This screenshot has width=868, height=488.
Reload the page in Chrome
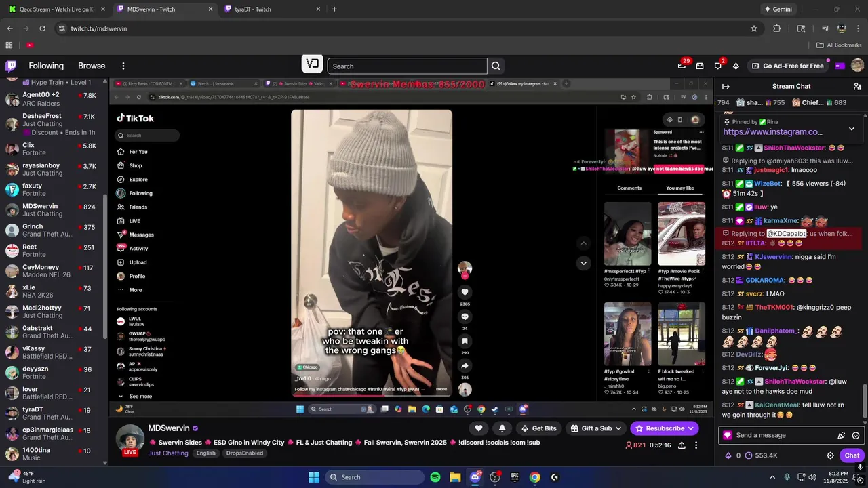pyautogui.click(x=42, y=28)
